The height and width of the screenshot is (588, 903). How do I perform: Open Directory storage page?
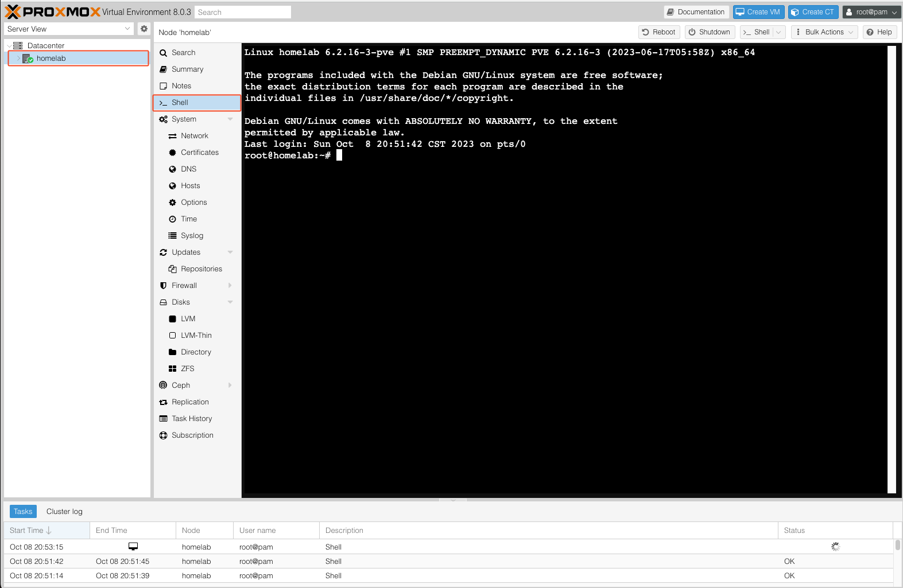point(197,352)
